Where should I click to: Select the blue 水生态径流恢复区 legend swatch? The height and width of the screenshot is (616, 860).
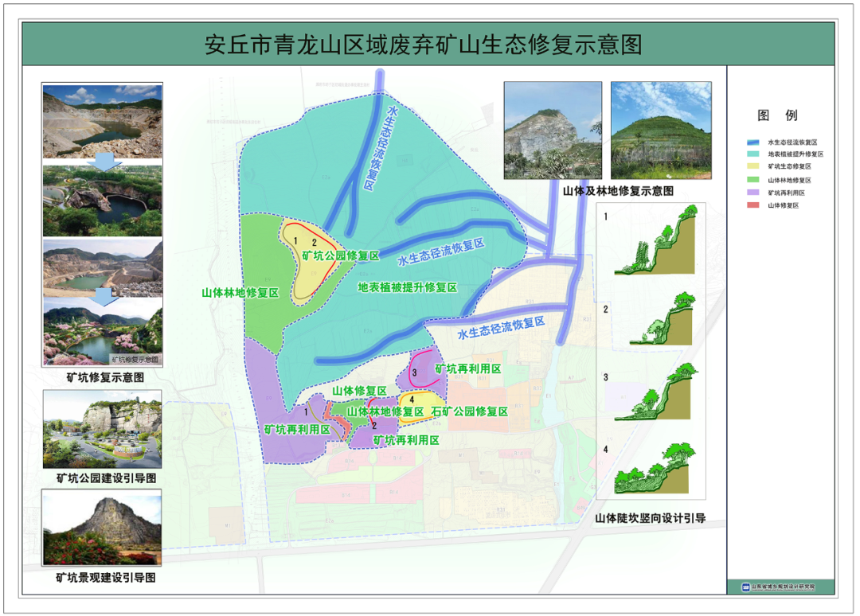point(753,142)
